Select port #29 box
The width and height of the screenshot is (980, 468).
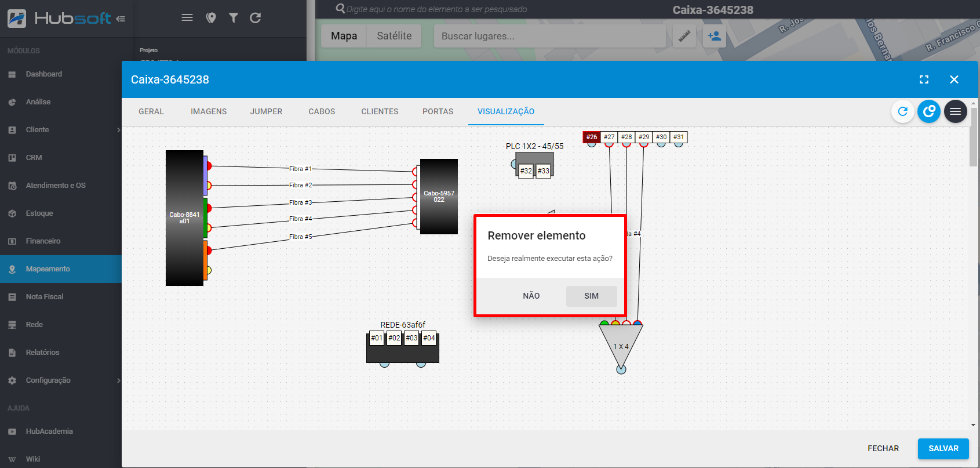(644, 137)
